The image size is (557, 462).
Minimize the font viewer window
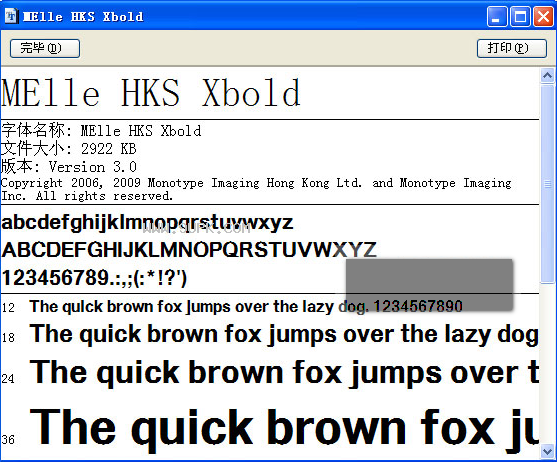[497, 16]
